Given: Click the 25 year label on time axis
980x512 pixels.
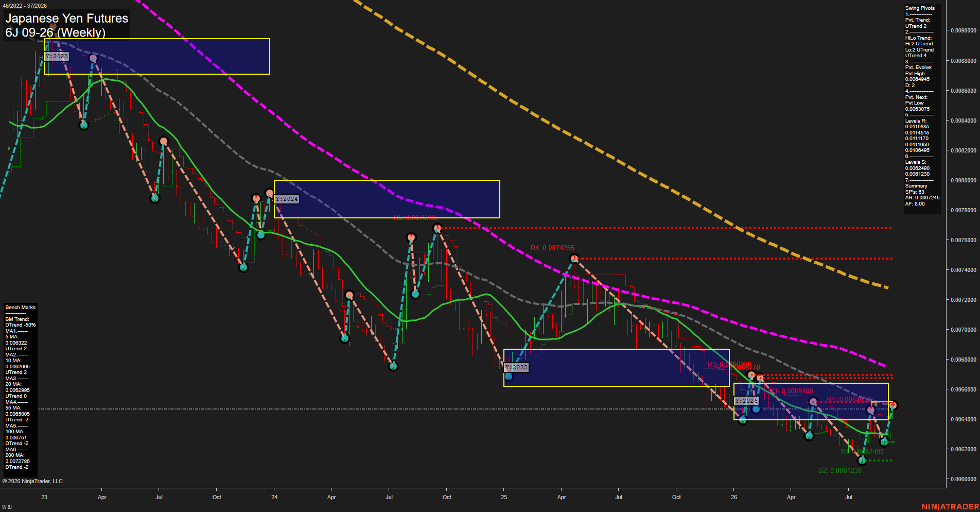Looking at the screenshot, I should point(504,497).
